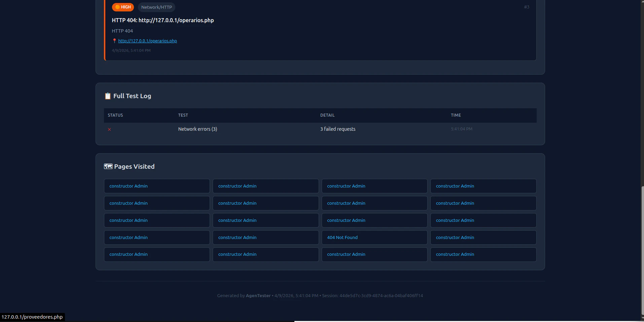Viewport: 644px width, 322px height.
Task: Click the red ✕ status icon for Network errors
Action: point(109,129)
